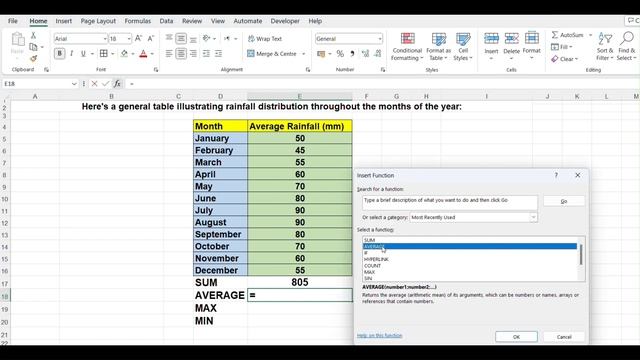Apply the red font color icon
640x360 pixels.
pyautogui.click(x=143, y=53)
